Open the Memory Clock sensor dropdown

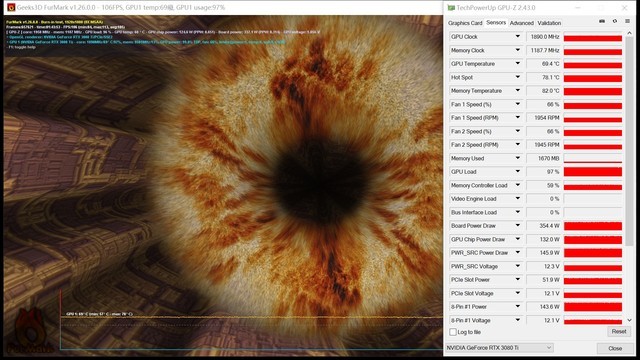[x=518, y=50]
